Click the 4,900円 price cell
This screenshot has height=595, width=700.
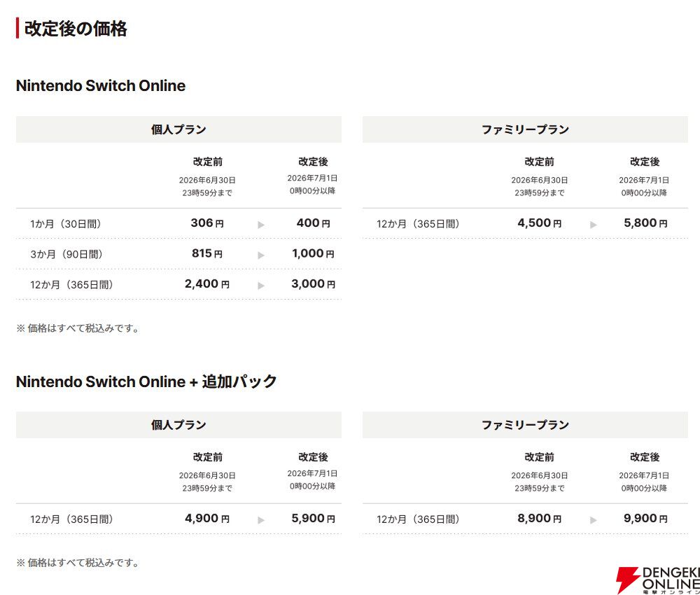coord(207,518)
